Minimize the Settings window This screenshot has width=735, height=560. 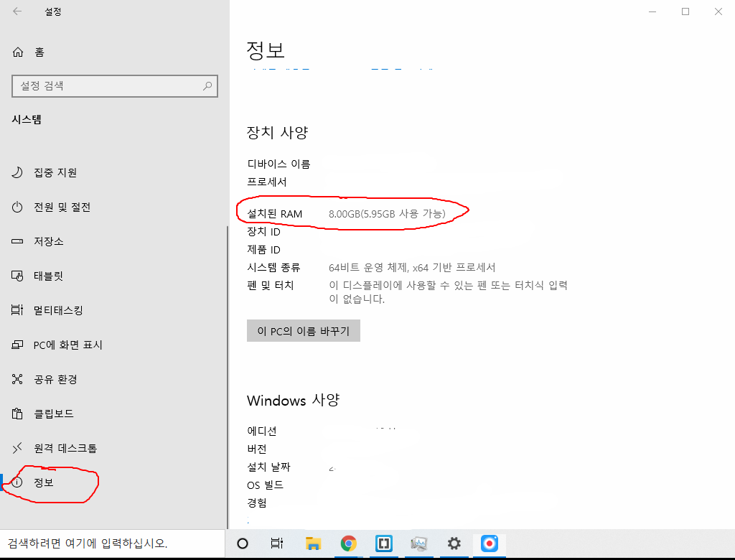coord(652,11)
